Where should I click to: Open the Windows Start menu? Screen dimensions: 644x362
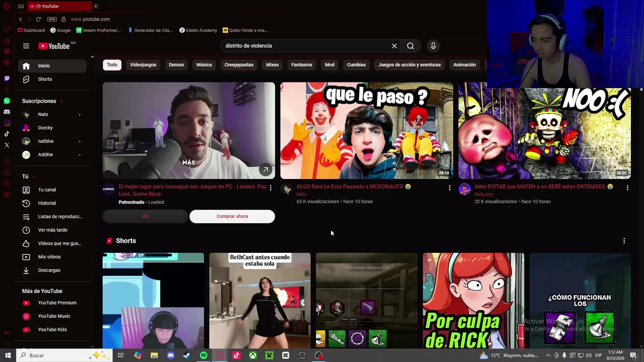coord(8,355)
